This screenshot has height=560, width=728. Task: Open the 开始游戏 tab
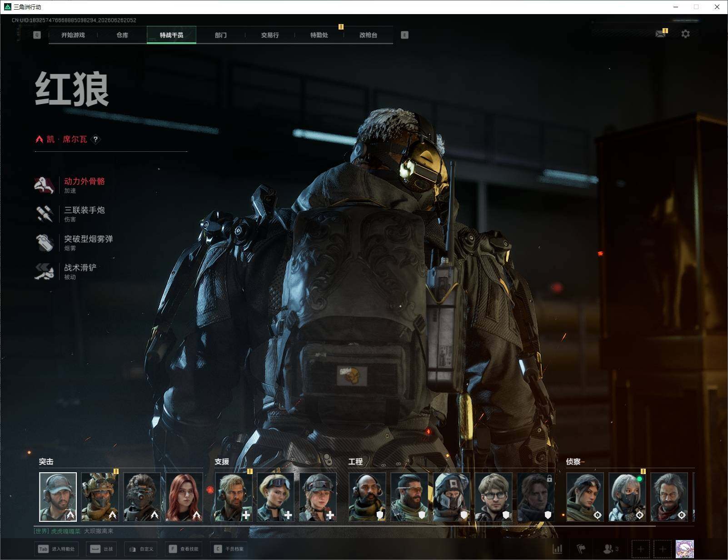click(x=73, y=35)
